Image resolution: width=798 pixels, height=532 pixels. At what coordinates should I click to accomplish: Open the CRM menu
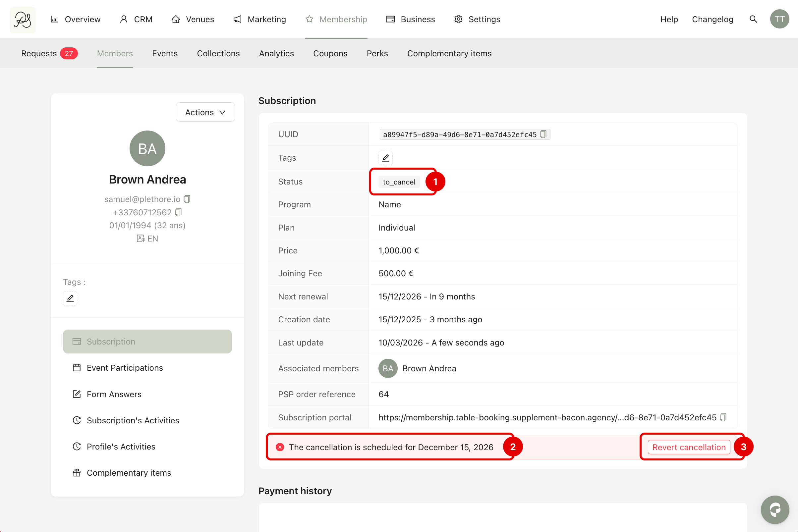point(136,19)
